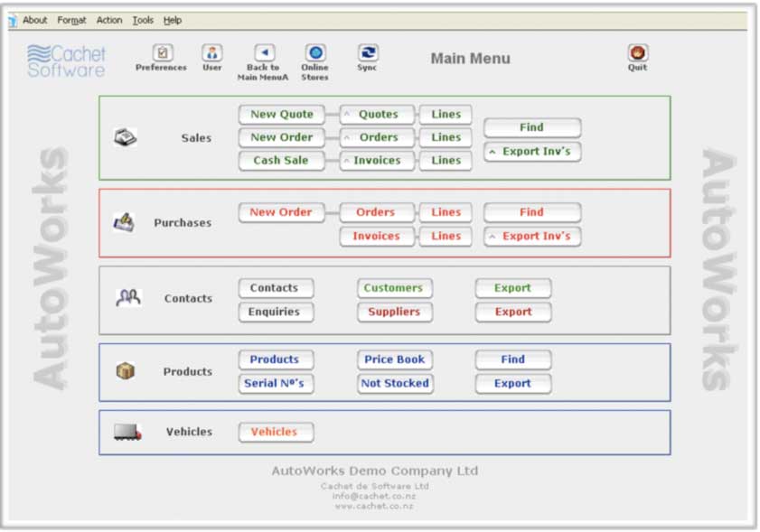The image size is (760, 532).
Task: Open Lines next to Sales Invoices
Action: click(446, 161)
